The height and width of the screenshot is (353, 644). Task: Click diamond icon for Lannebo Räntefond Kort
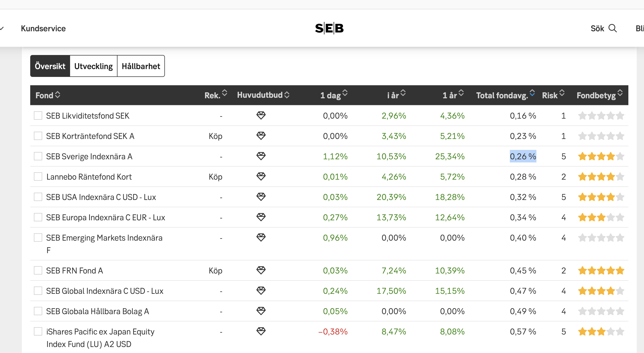tap(261, 176)
